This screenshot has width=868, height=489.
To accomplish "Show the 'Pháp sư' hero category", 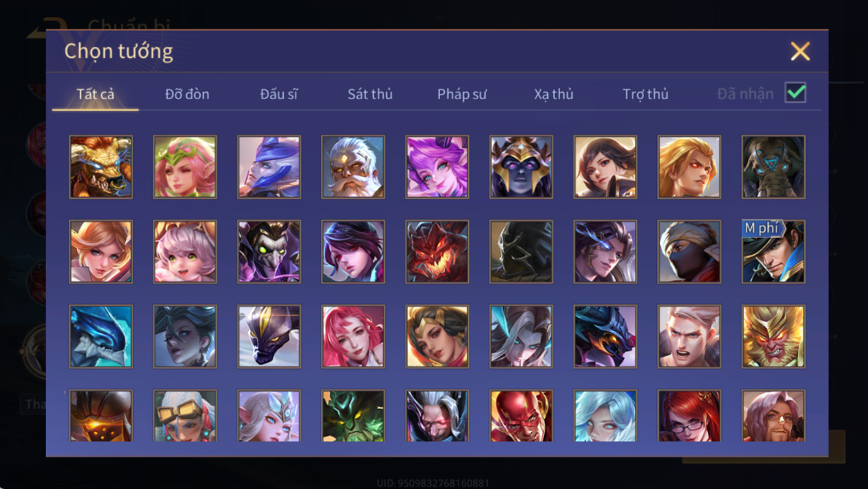I will point(462,94).
